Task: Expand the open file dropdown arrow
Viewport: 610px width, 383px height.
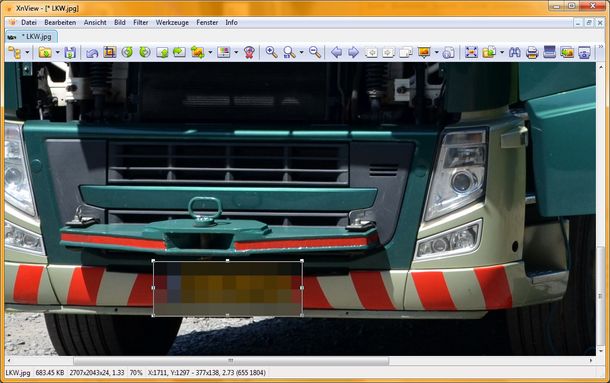Action: pyautogui.click(x=58, y=52)
